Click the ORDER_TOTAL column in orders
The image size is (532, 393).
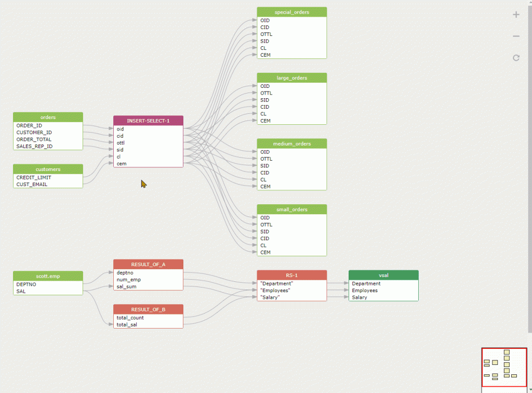tap(34, 139)
